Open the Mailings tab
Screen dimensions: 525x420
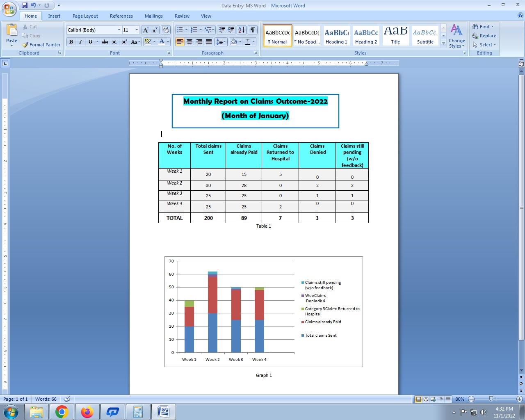point(154,16)
